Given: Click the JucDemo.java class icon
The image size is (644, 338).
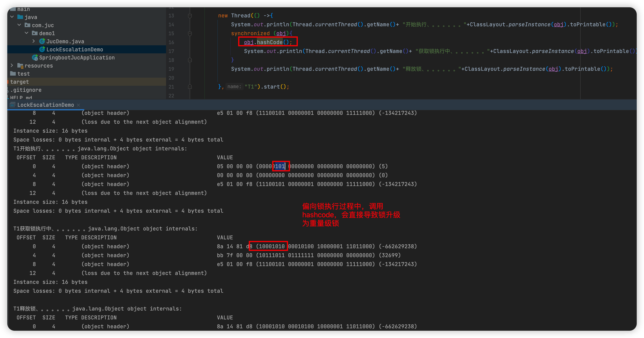Looking at the screenshot, I should click(x=42, y=41).
